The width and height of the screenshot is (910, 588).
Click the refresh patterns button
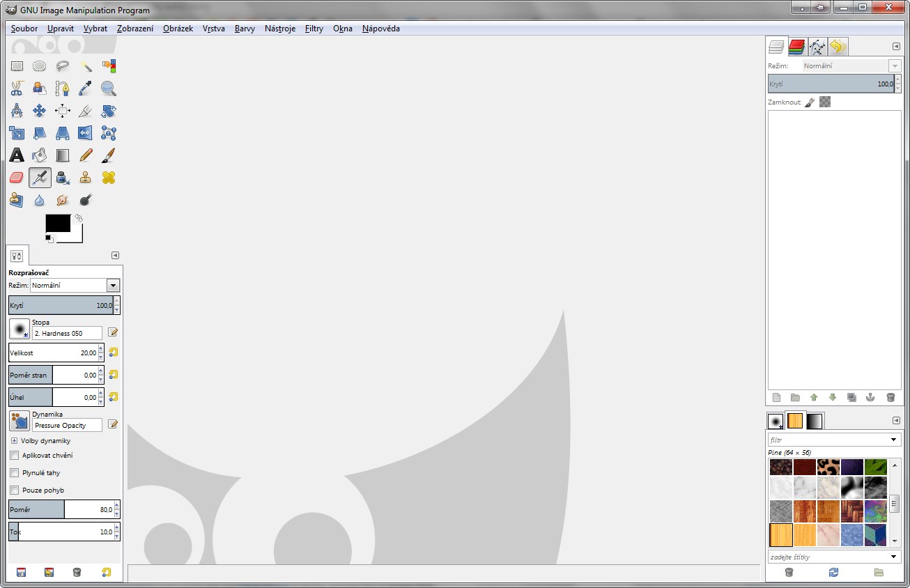pos(833,573)
